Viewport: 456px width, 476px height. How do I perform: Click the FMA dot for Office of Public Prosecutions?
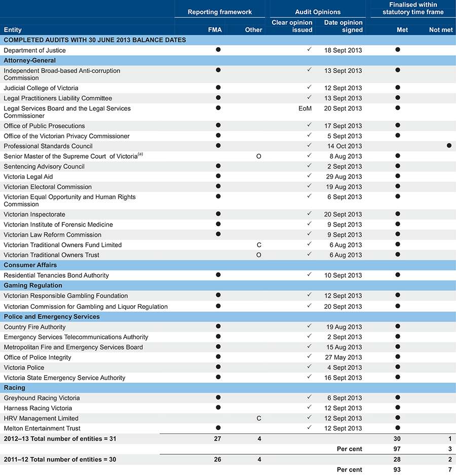[x=218, y=125]
